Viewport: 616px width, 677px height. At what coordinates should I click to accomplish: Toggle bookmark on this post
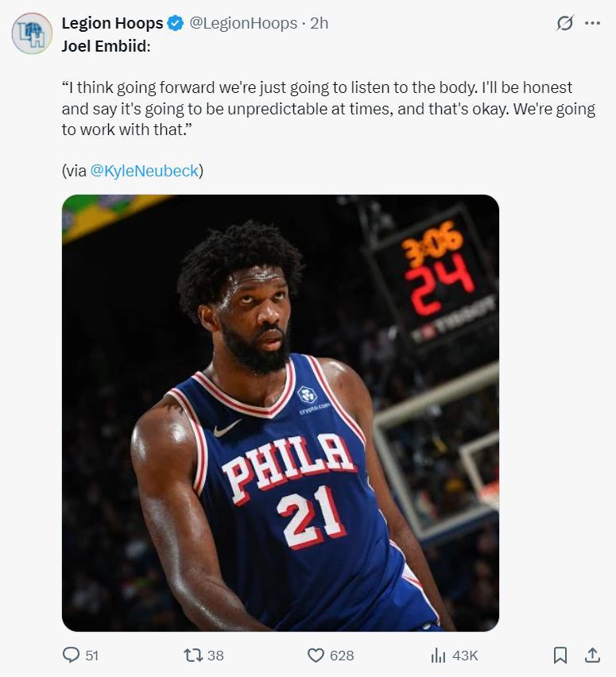pyautogui.click(x=560, y=655)
